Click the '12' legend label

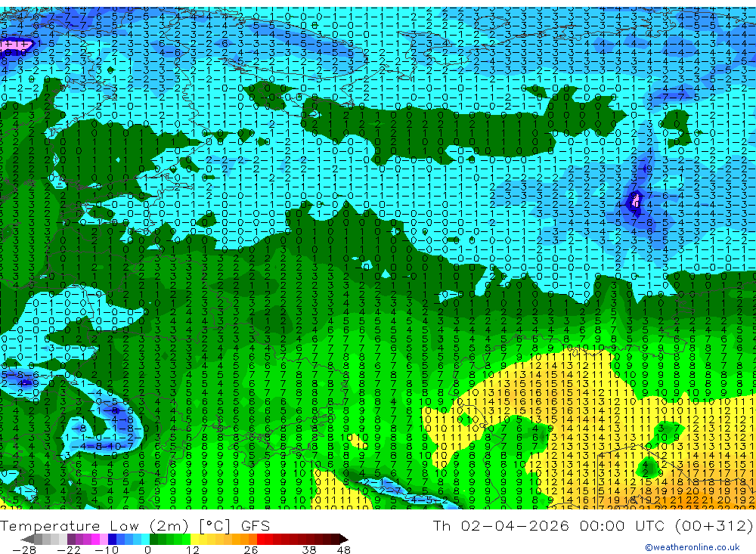click(x=192, y=549)
